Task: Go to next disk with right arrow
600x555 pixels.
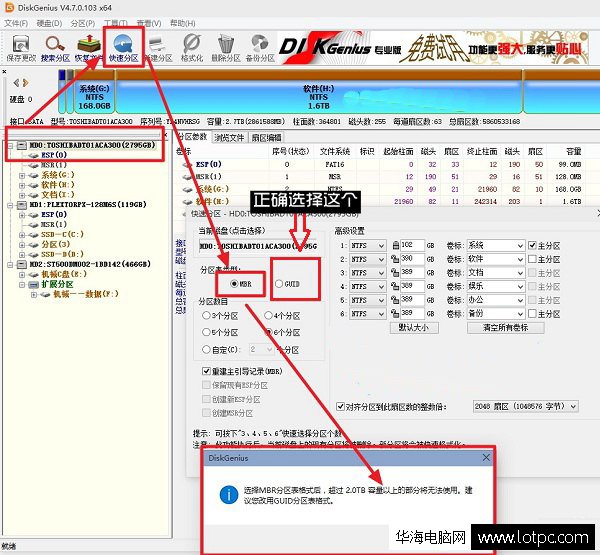Action: (x=26, y=83)
